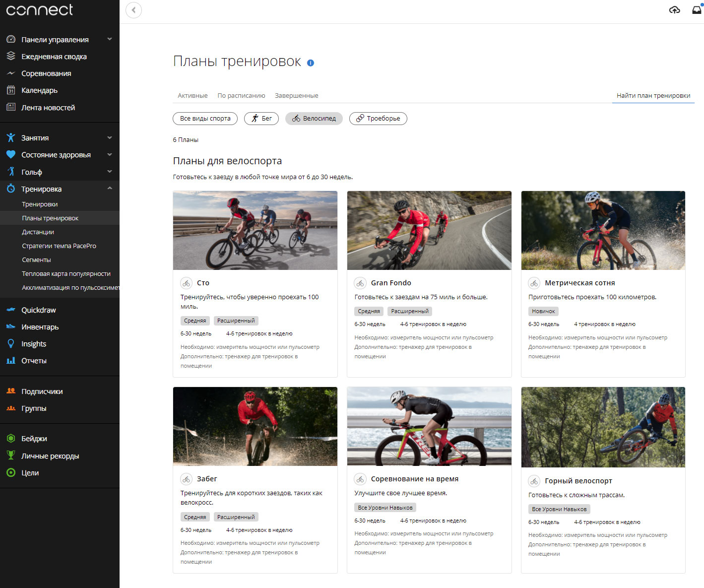Open the Инвентарь sidebar item
704x588 pixels.
pyautogui.click(x=40, y=327)
